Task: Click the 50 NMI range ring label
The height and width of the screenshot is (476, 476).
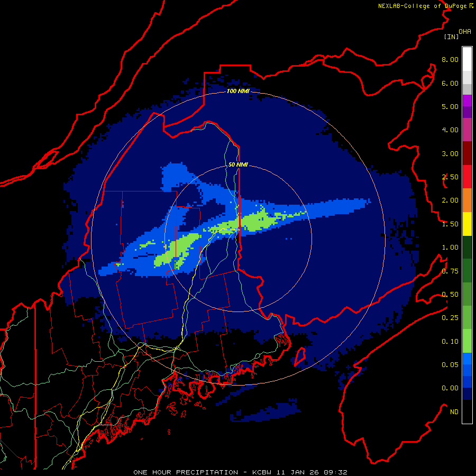Action: pos(238,164)
